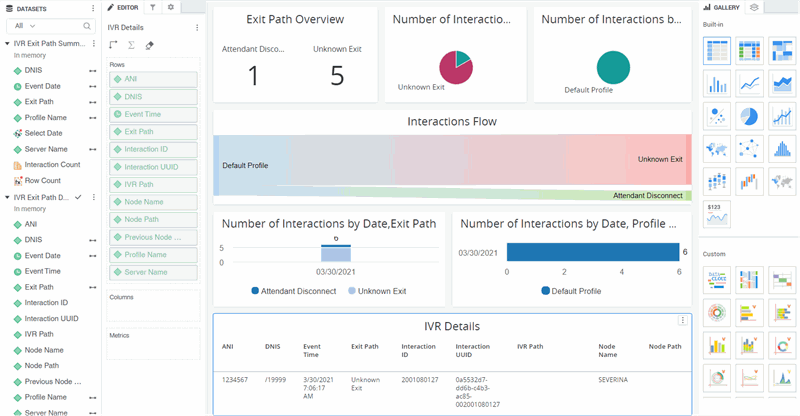Click the sigma totals icon in editor
The image size is (800, 416).
click(x=131, y=45)
